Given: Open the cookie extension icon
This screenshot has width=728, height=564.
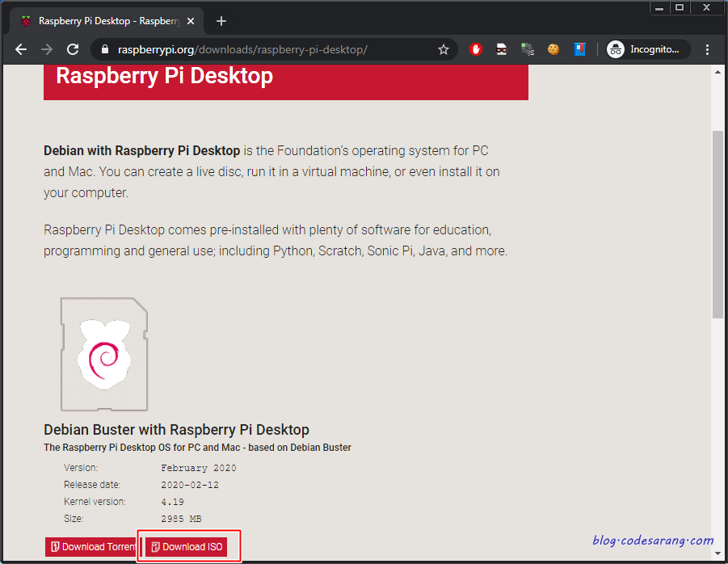Looking at the screenshot, I should click(x=553, y=49).
